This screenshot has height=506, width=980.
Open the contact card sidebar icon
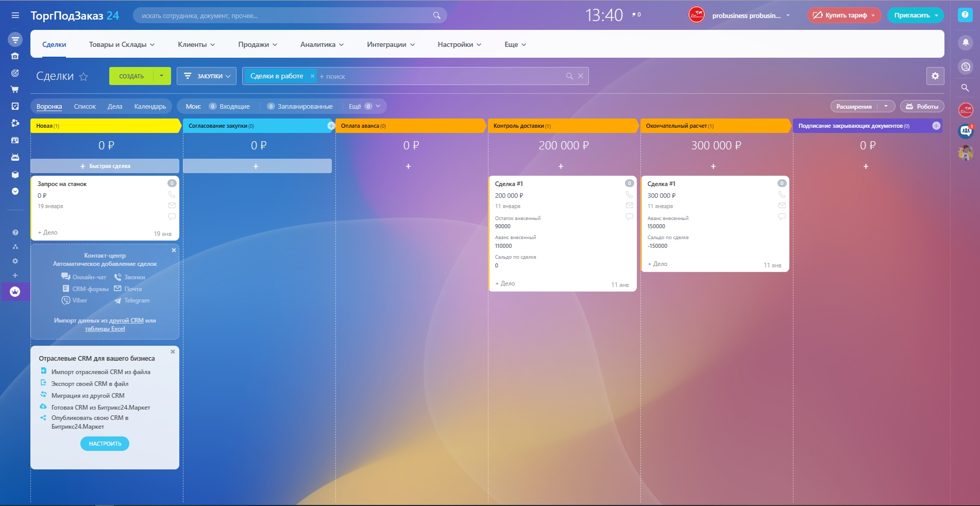[15, 140]
